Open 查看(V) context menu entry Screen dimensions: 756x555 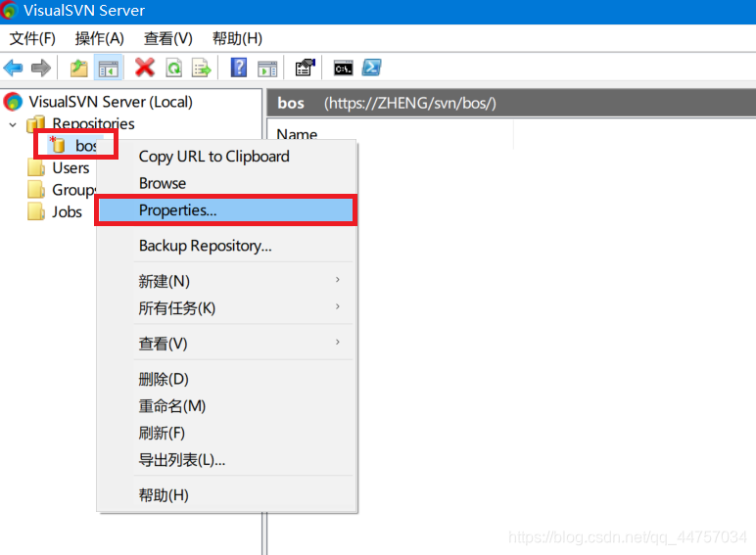point(226,344)
